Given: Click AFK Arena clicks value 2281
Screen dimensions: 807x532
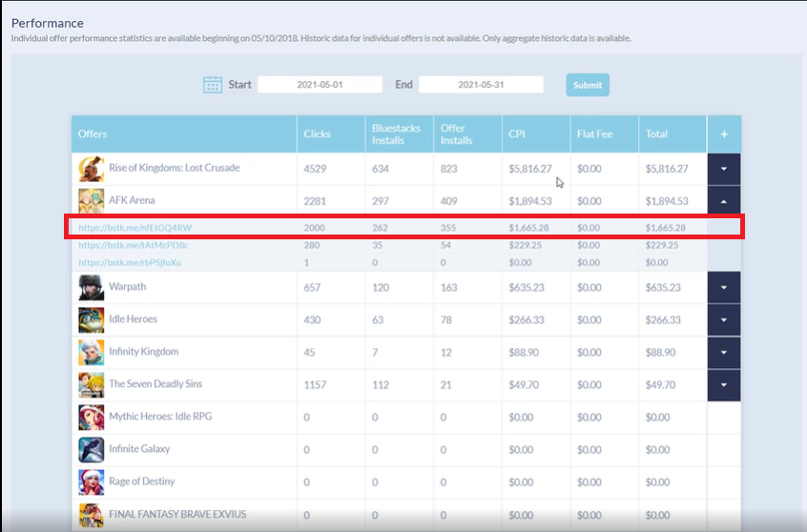Looking at the screenshot, I should tap(315, 201).
